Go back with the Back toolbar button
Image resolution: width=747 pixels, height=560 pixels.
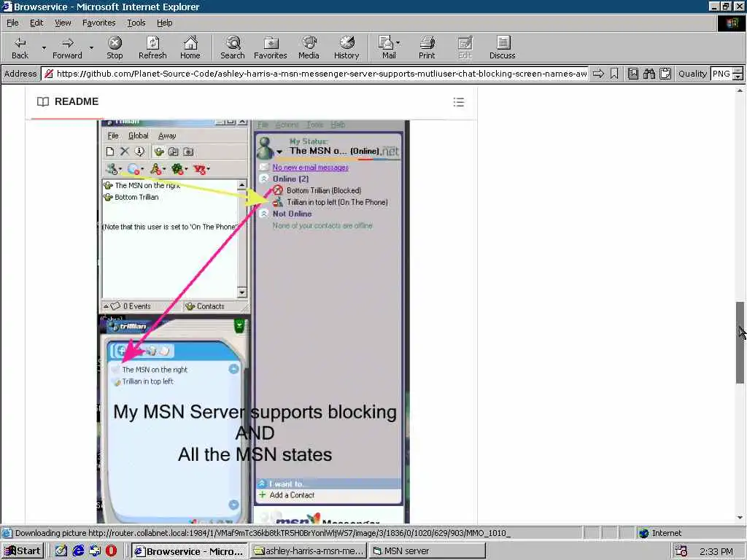click(x=20, y=47)
